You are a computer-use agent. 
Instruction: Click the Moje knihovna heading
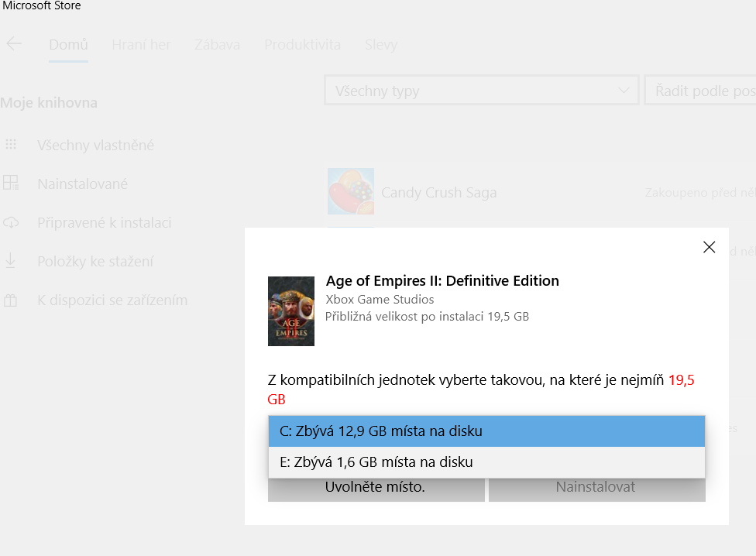tap(49, 103)
